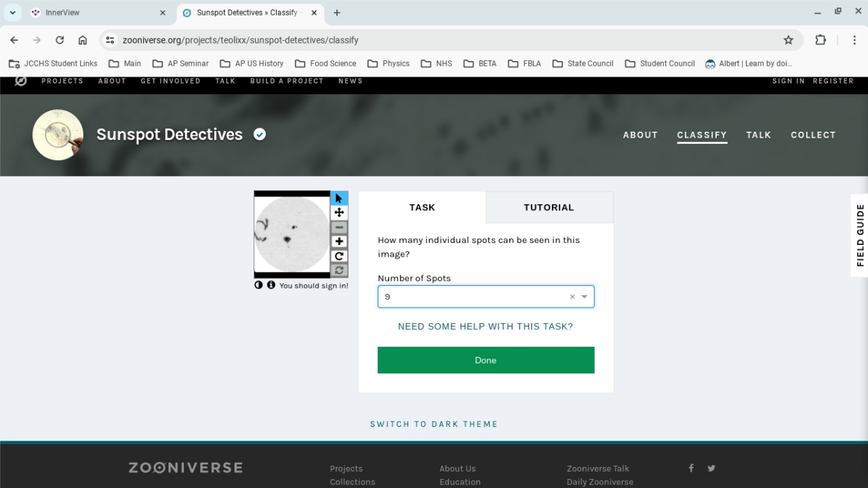Zoom out using minus button

click(x=339, y=227)
